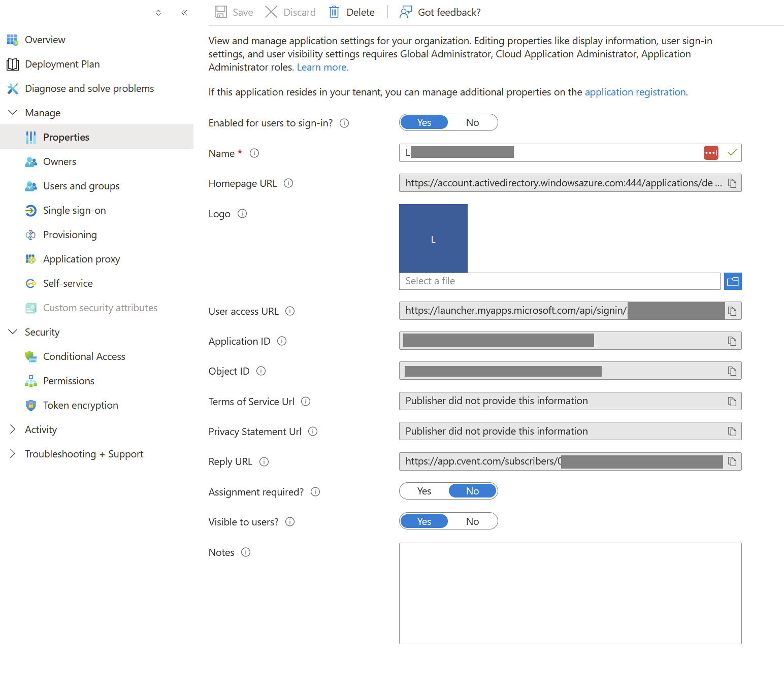The image size is (784, 696).
Task: Copy the User access URL
Action: (x=732, y=311)
